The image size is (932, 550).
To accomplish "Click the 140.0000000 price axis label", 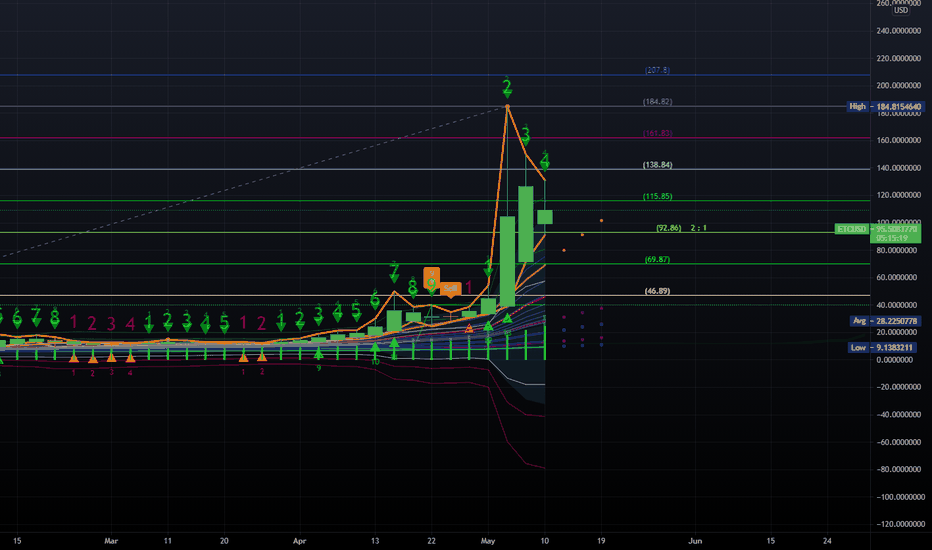I will tap(898, 168).
